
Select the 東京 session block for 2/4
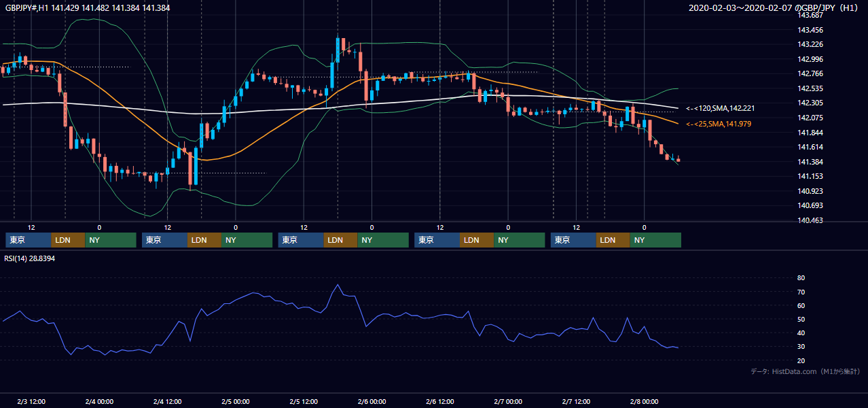pyautogui.click(x=164, y=240)
